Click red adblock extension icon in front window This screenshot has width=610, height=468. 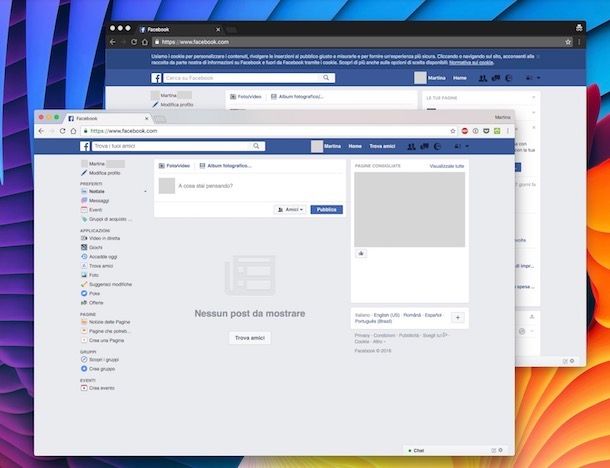pyautogui.click(x=465, y=131)
